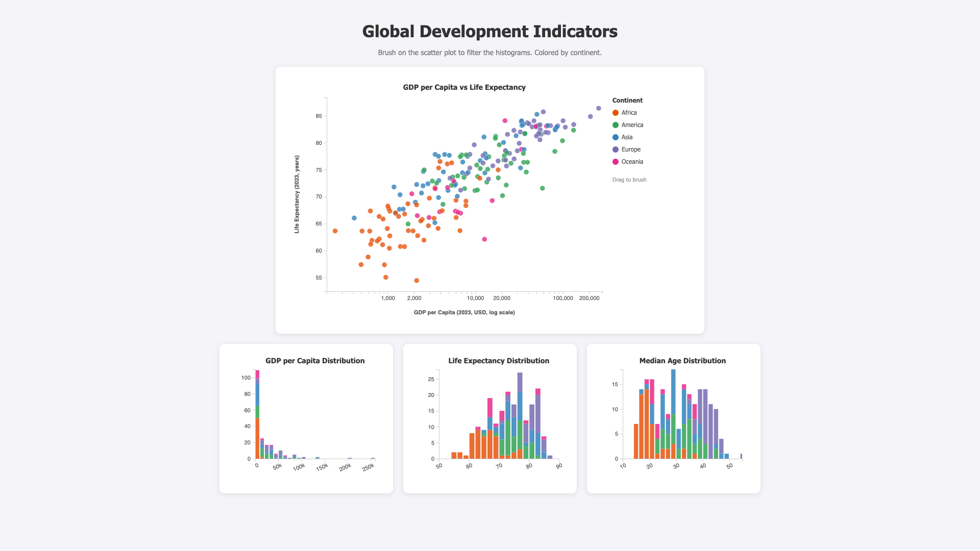The width and height of the screenshot is (980, 551).
Task: Click the Life Expectancy Distribution title
Action: coord(499,361)
